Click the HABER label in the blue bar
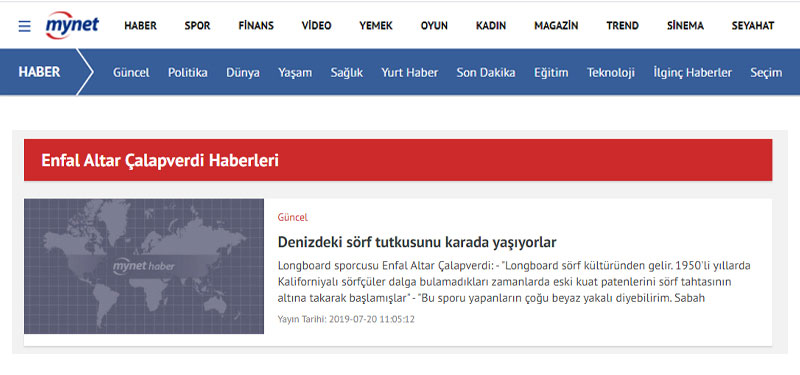This screenshot has width=800, height=375. point(39,72)
